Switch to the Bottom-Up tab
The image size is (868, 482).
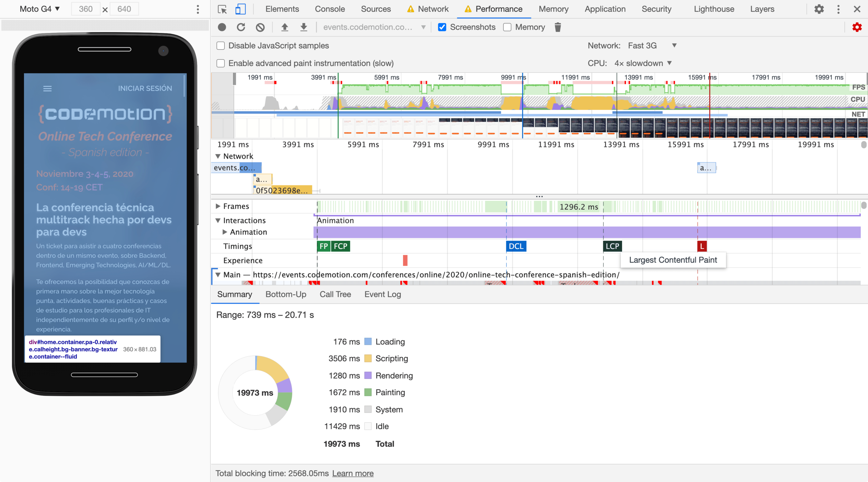click(286, 294)
